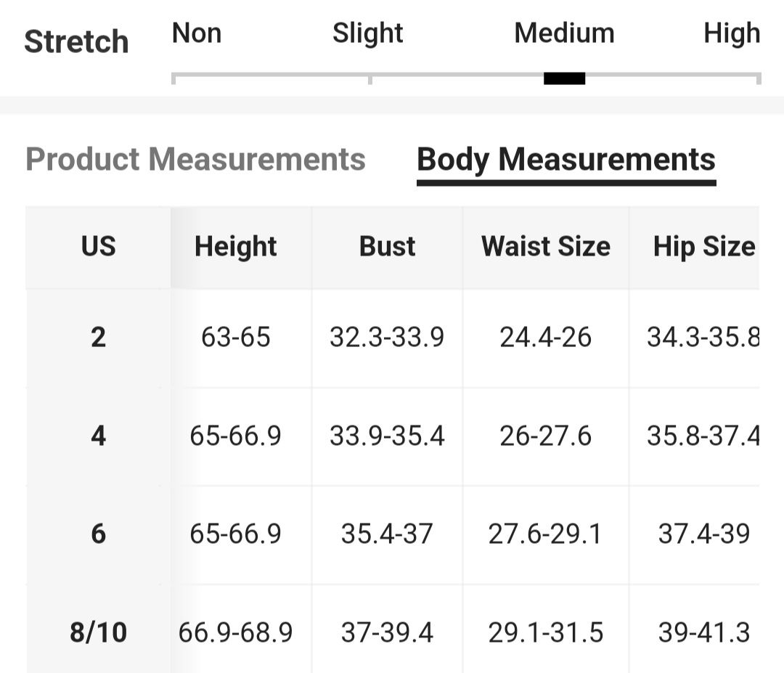Click the US size 8/10 row label
The image size is (784, 673).
click(99, 632)
